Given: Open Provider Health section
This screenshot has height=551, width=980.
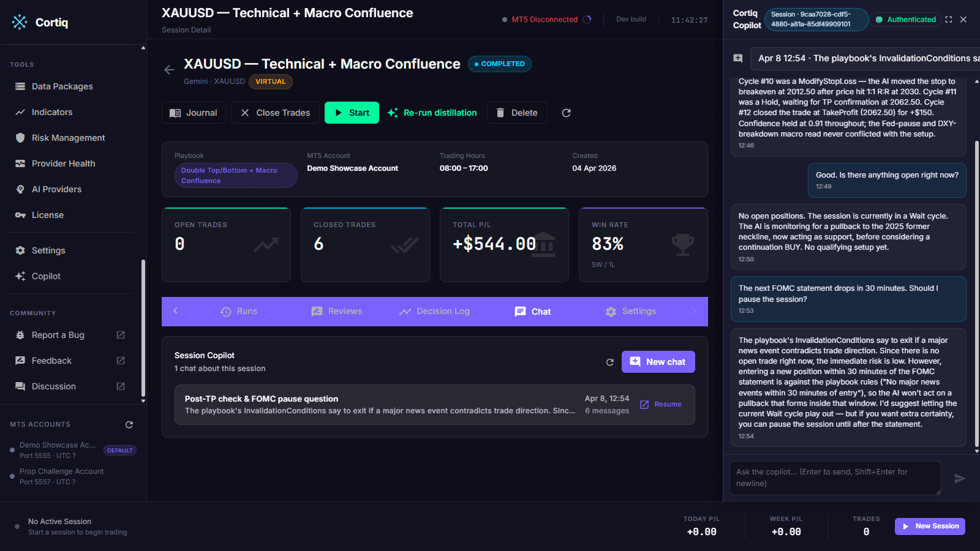Looking at the screenshot, I should click(x=64, y=163).
